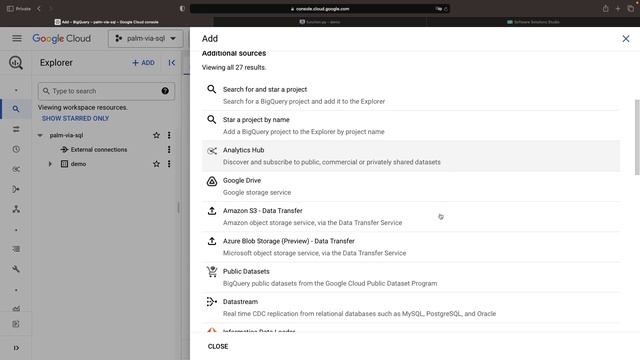Click the ADD button in Explorer
Viewport: 640px width, 360px height.
[x=143, y=63]
